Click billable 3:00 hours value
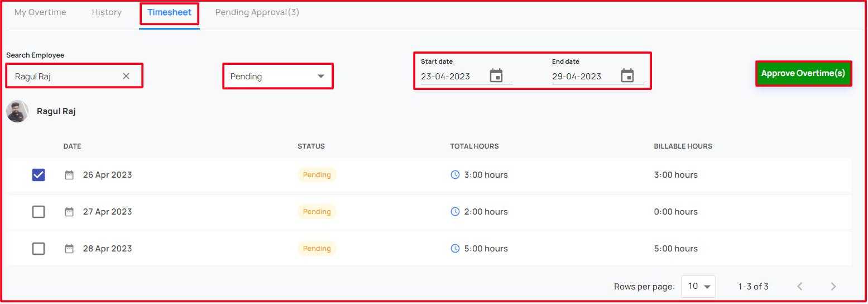This screenshot has width=868, height=304. pos(676,175)
